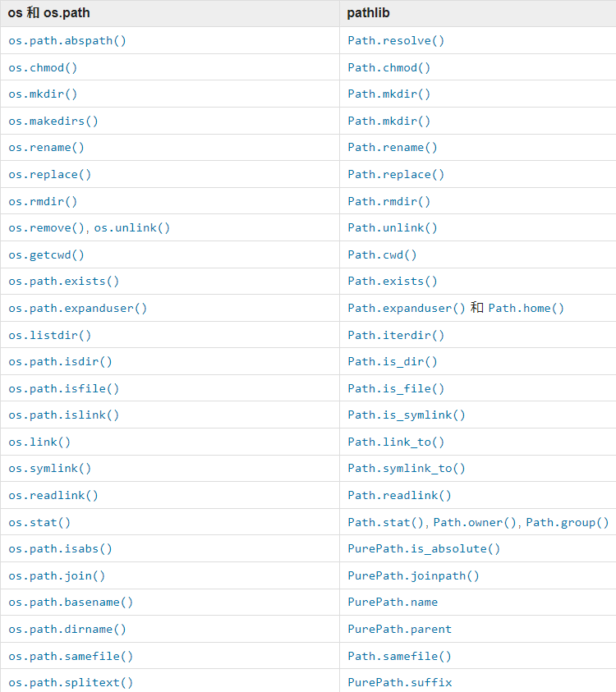Click Path.is_symlink() link
The image size is (616, 692).
pos(407,415)
